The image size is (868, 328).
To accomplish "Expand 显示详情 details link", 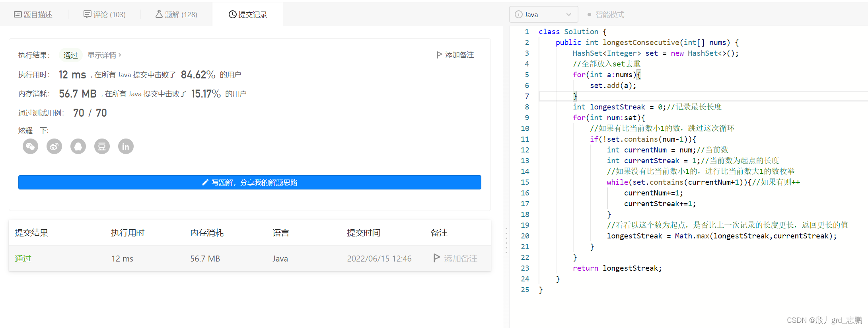I will tap(104, 55).
